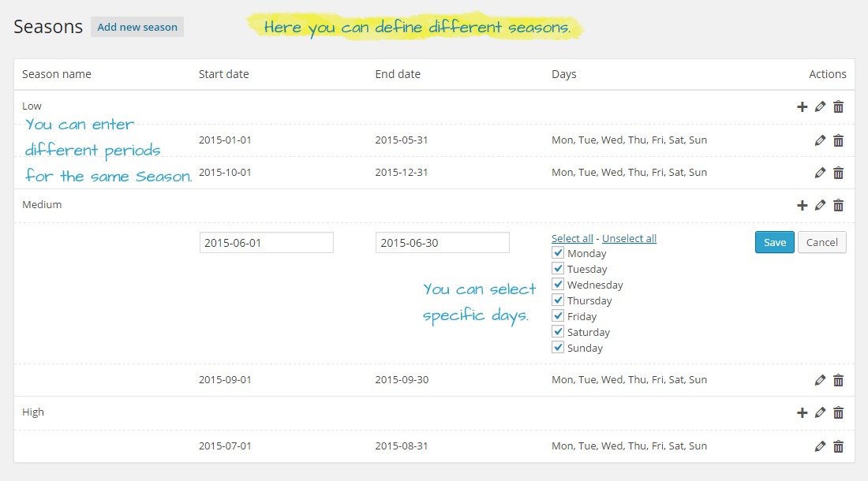Edit the 2015-07-01 period row
This screenshot has width=868, height=481.
[x=820, y=446]
